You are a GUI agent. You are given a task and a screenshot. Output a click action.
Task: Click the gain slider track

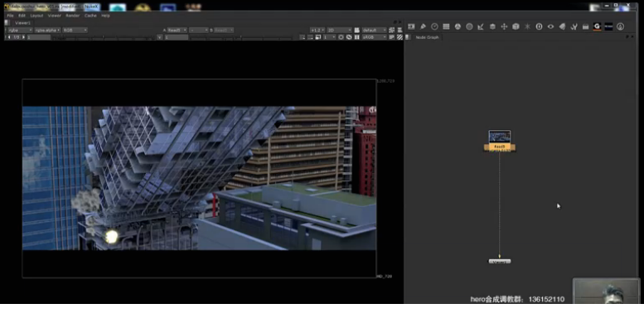(x=104, y=38)
